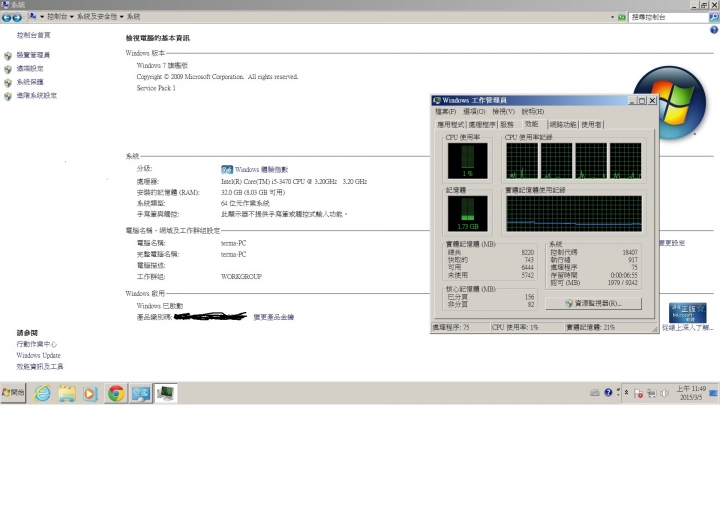Open 資源監視器(R)... button
This screenshot has width=720, height=518.
click(x=593, y=304)
